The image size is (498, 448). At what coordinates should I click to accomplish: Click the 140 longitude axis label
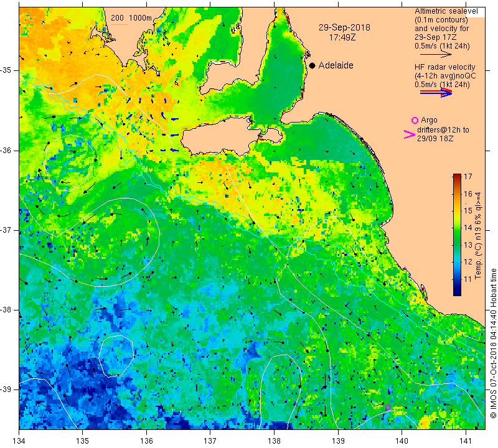[x=402, y=441]
